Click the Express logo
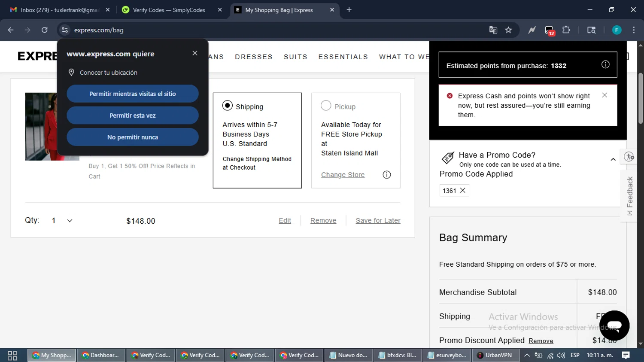 37,56
